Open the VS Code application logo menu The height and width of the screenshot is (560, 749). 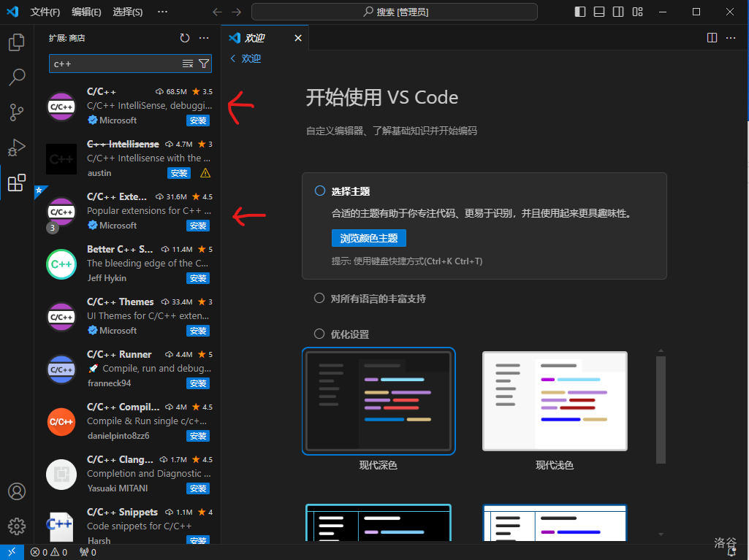(x=12, y=12)
